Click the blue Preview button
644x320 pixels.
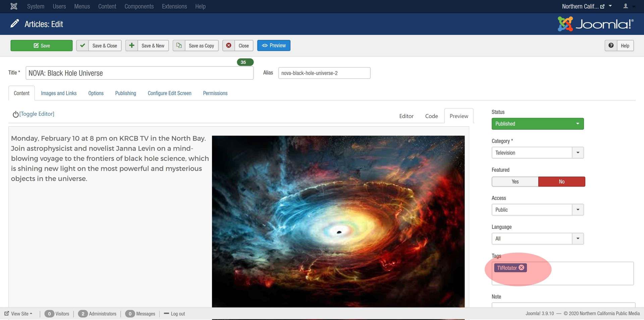[x=274, y=46]
